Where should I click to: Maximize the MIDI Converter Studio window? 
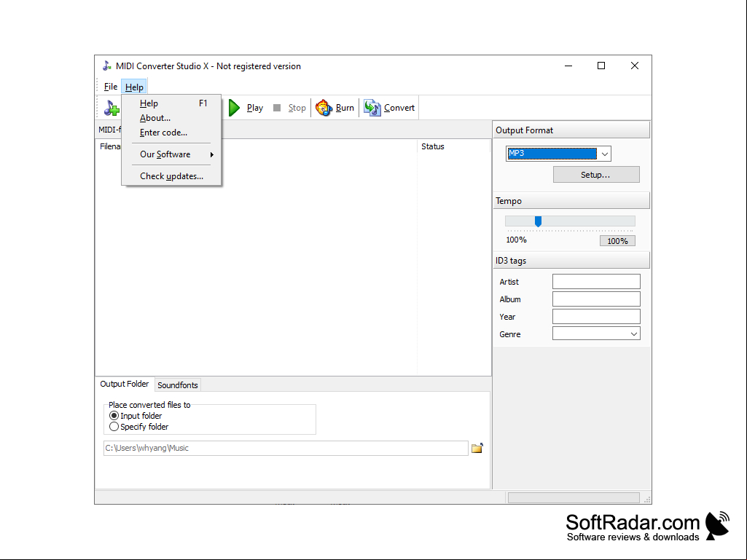601,66
